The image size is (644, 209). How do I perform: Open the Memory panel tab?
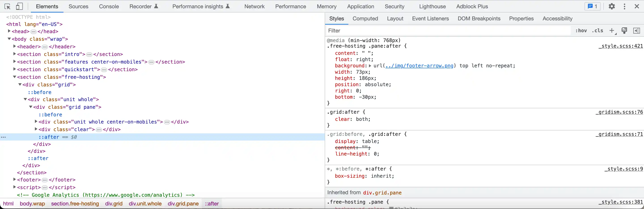326,6
